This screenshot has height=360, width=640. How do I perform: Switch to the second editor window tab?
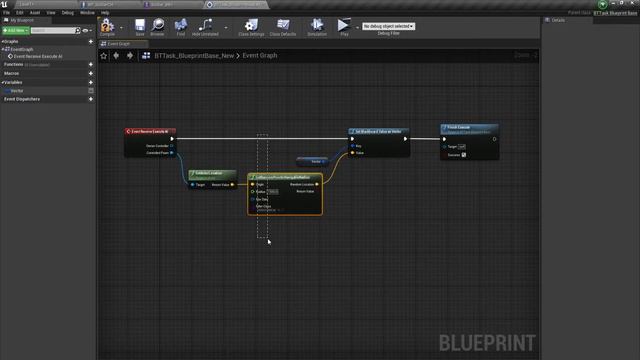point(109,4)
